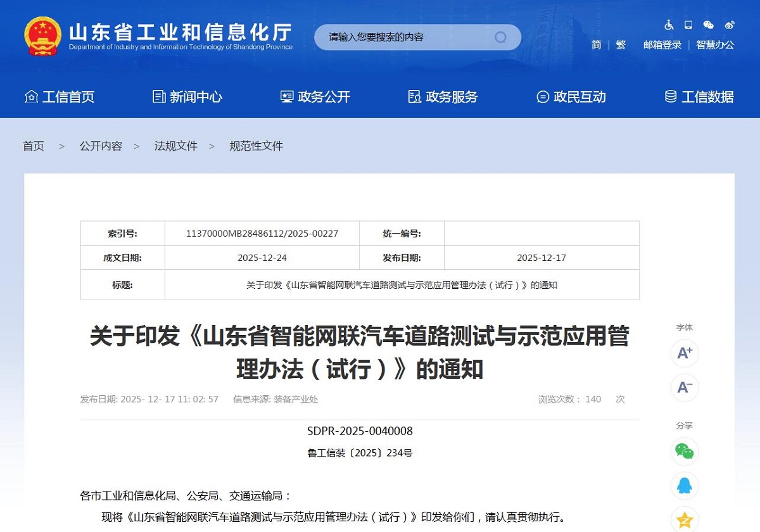760x532 pixels.
Task: Click the Shandong department emblem logo
Action: [42, 35]
